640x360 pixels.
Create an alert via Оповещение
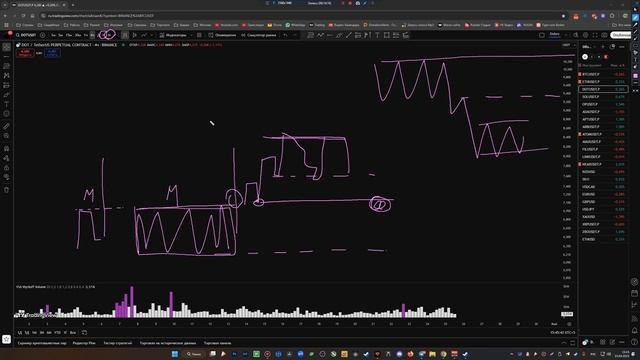[222, 36]
